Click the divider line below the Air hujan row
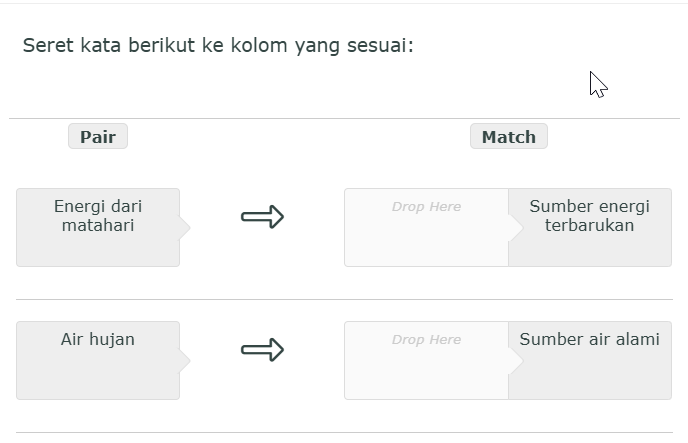 [x=344, y=432]
